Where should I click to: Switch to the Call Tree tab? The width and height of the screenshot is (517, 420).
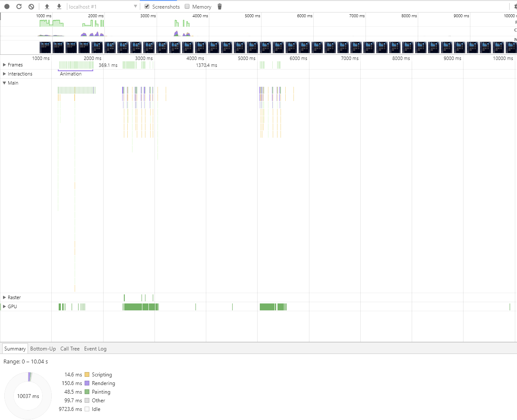[70, 348]
